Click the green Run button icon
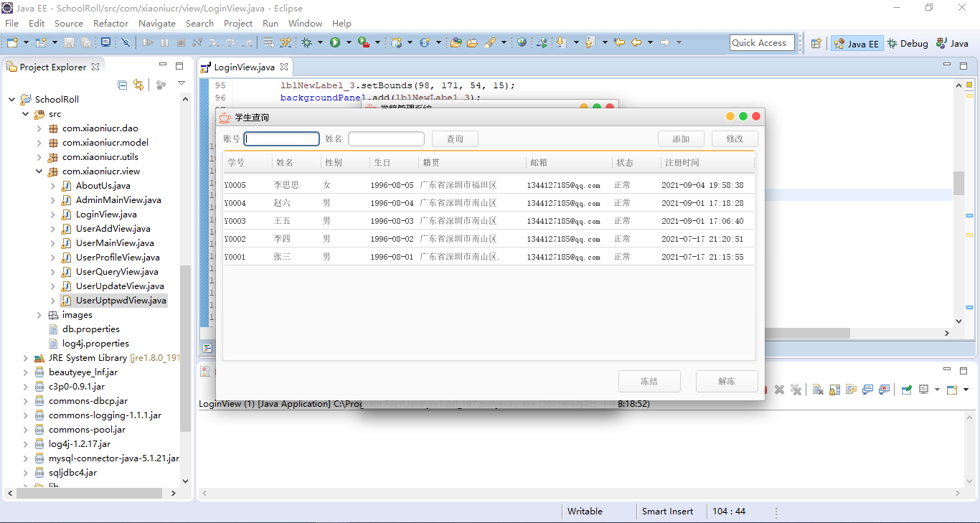 335,43
